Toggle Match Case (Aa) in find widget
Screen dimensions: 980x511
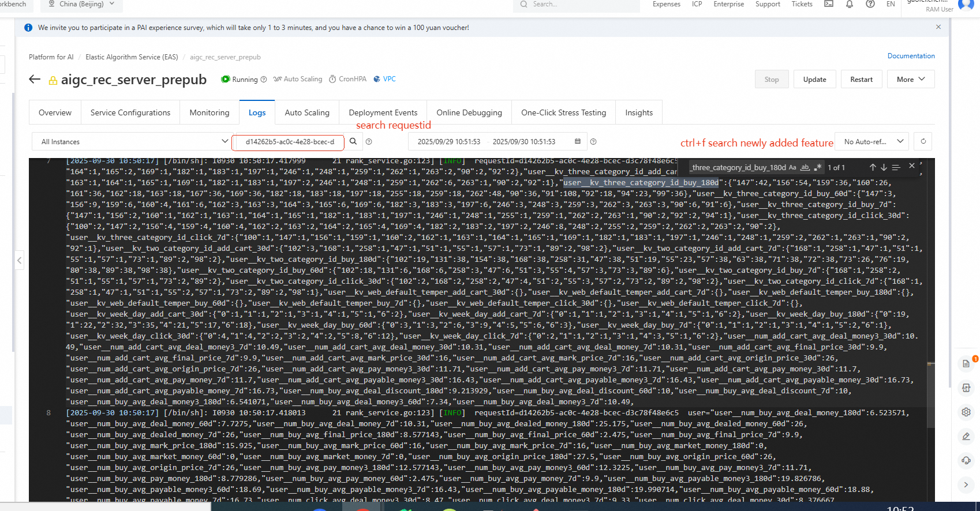[792, 167]
